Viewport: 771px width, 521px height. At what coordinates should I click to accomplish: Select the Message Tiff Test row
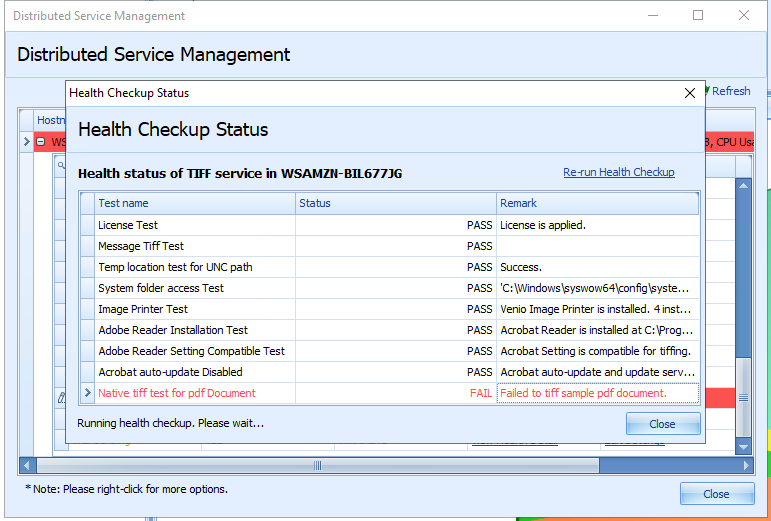[389, 246]
